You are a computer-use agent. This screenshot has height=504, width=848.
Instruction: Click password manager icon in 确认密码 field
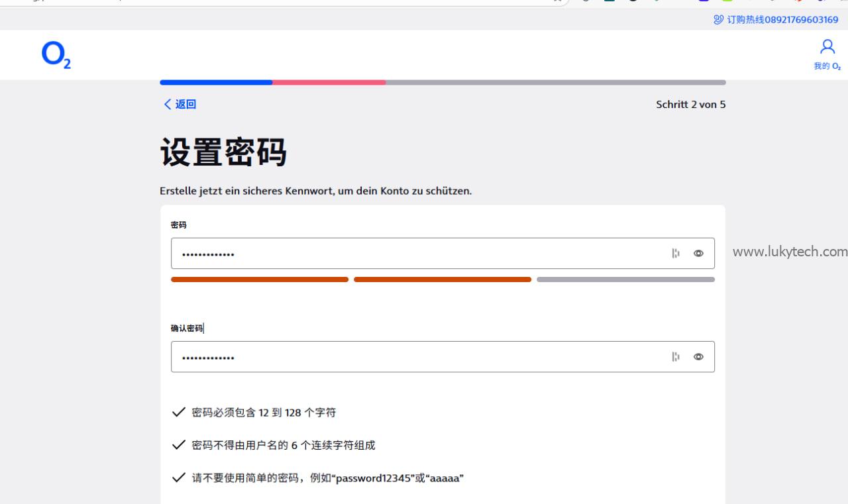click(675, 356)
